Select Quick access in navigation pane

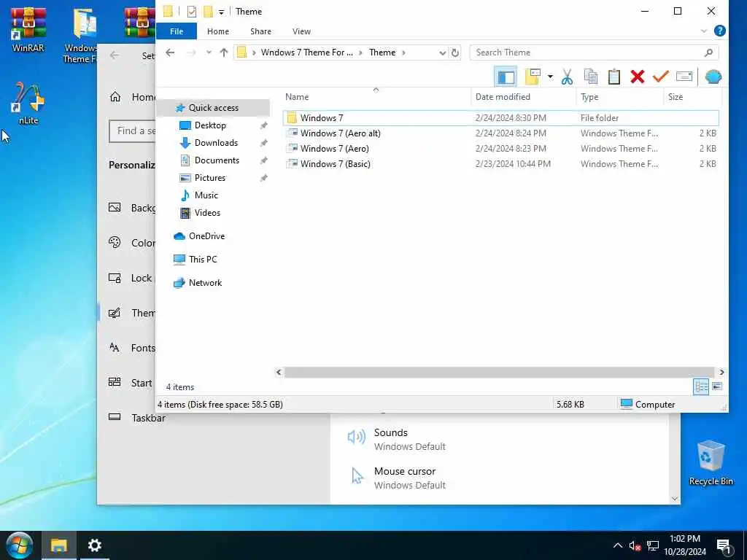coord(213,108)
